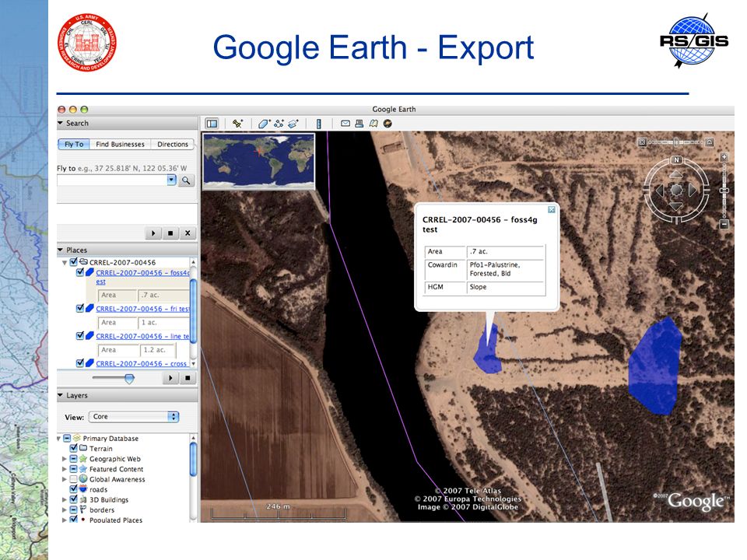The image size is (747, 560).
Task: Toggle the foss4g test placemark checkbox
Action: 80,272
